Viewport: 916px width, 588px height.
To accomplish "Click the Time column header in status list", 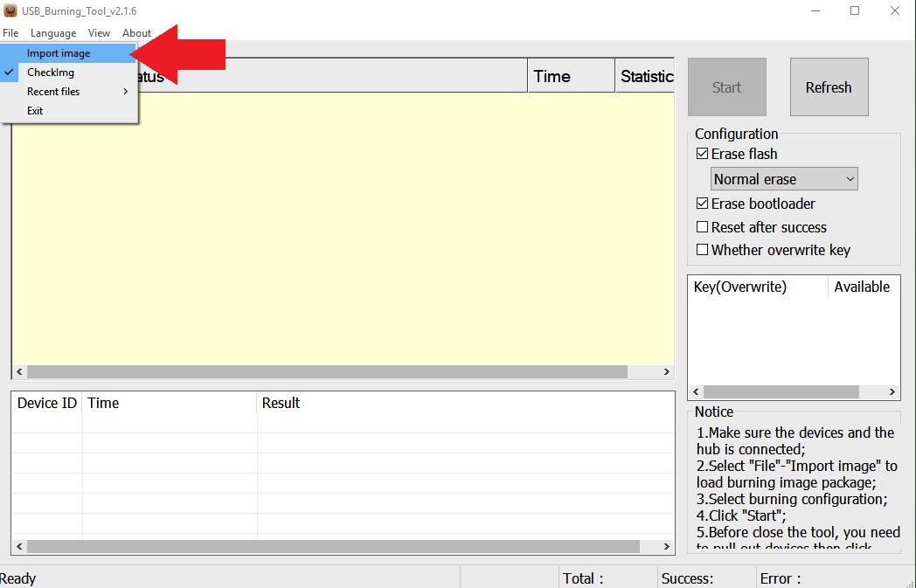I will tap(572, 76).
